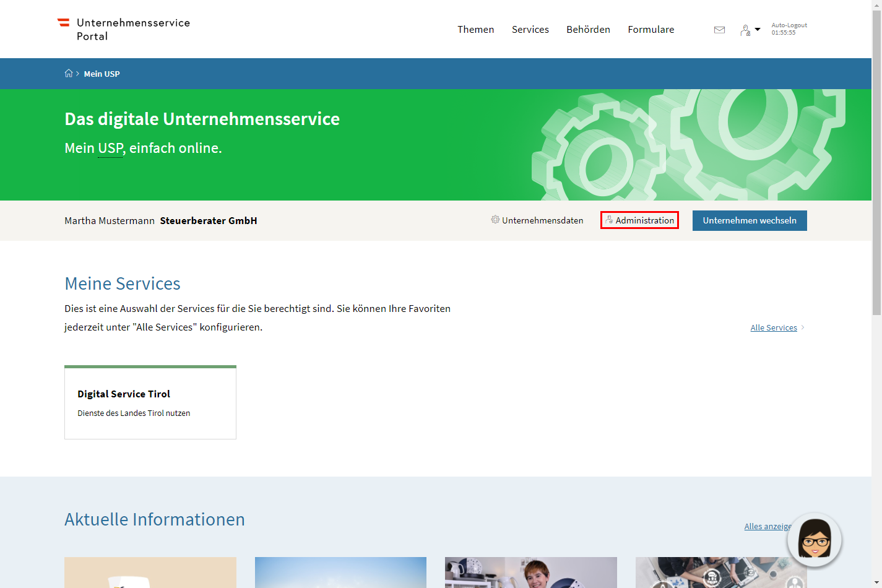
Task: Click the gear icon beside Unternehmensdaten
Action: click(x=495, y=220)
